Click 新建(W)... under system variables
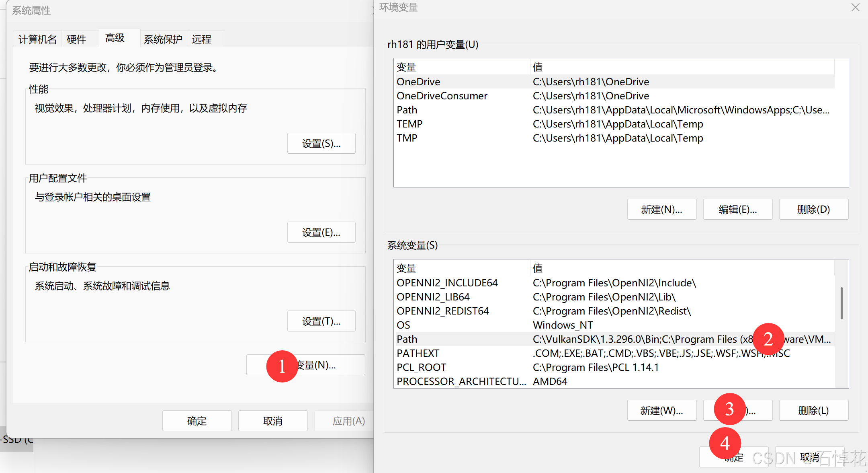 point(661,410)
